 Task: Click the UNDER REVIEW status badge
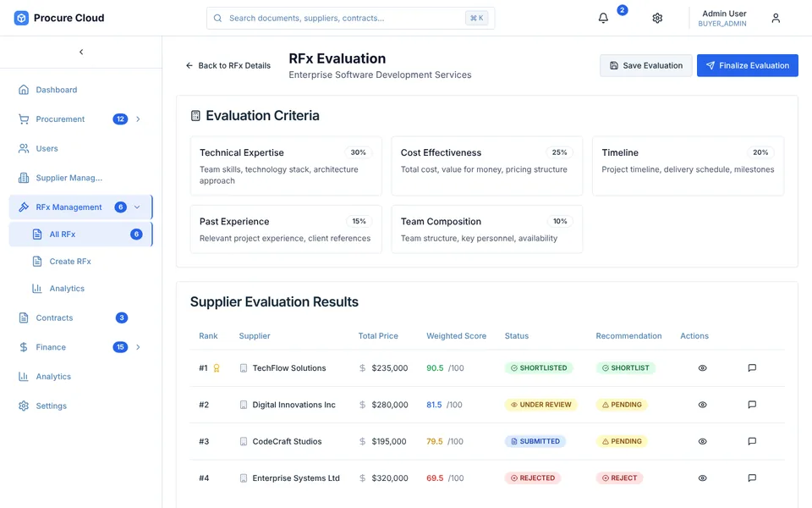[540, 405]
